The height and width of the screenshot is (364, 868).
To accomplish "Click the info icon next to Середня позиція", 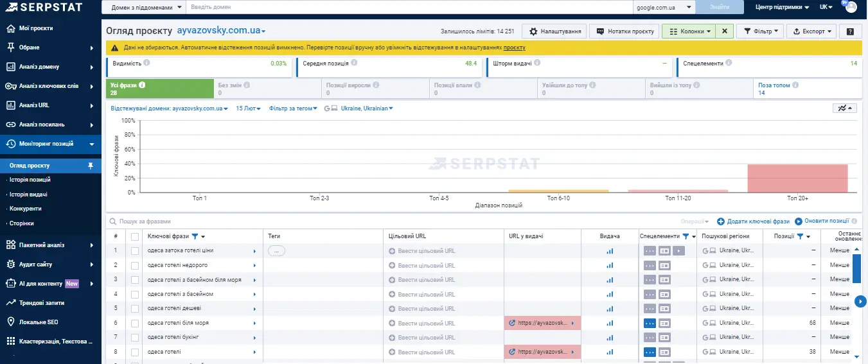I will (x=354, y=63).
